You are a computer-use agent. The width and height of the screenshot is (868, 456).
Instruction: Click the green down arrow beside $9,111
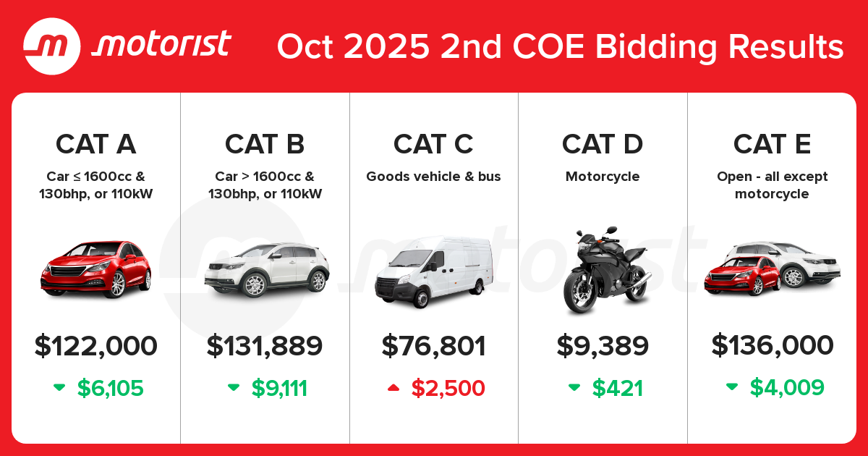(x=234, y=388)
